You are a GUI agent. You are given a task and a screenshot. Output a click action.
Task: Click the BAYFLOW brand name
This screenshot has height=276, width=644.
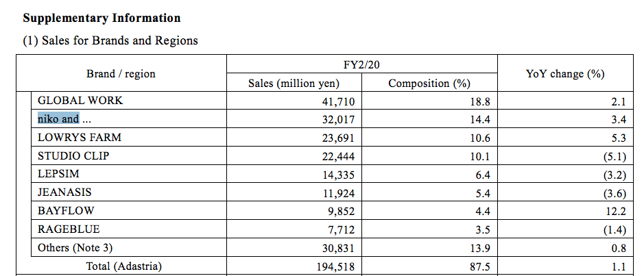(x=66, y=211)
